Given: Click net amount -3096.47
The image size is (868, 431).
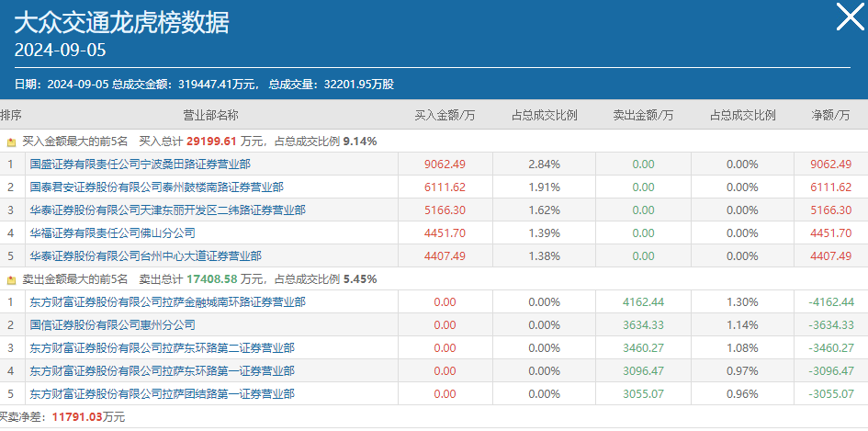Looking at the screenshot, I should [831, 370].
